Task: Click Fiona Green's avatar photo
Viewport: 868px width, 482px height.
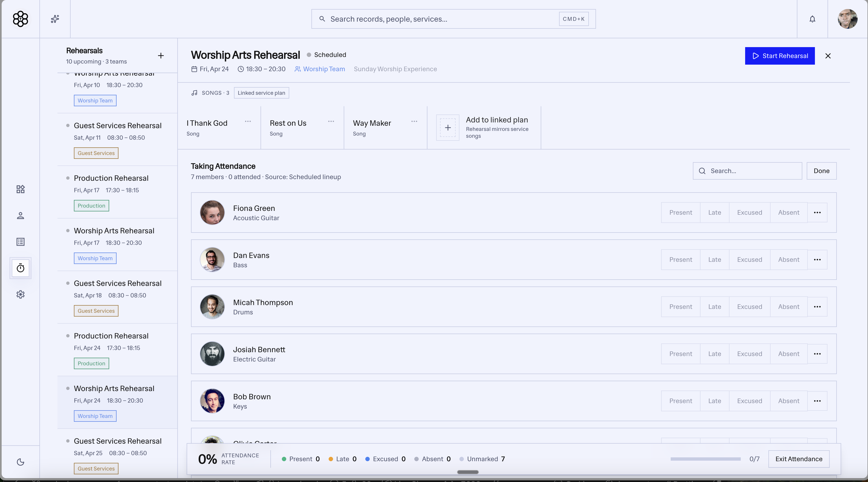Action: point(212,213)
